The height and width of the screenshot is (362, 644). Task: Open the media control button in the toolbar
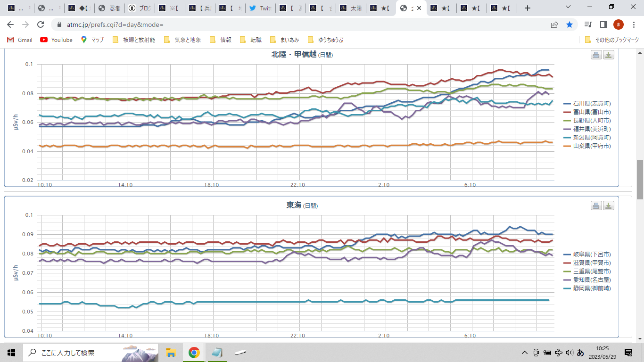[588, 25]
